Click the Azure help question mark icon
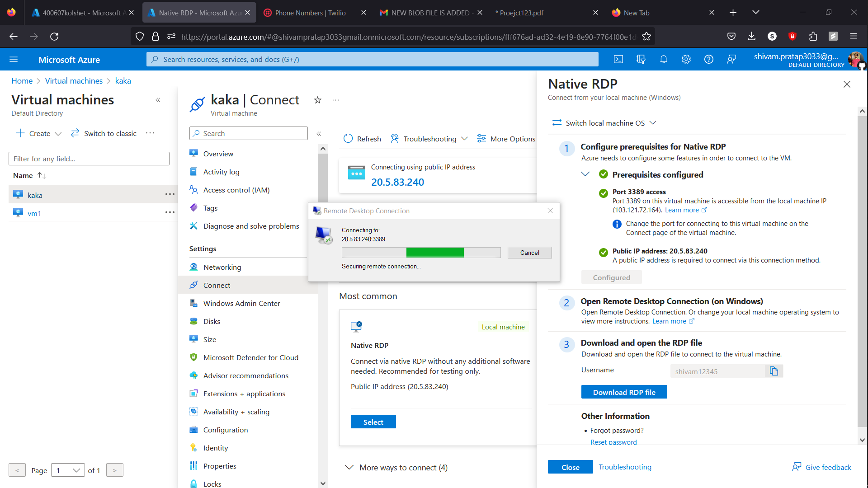 708,59
